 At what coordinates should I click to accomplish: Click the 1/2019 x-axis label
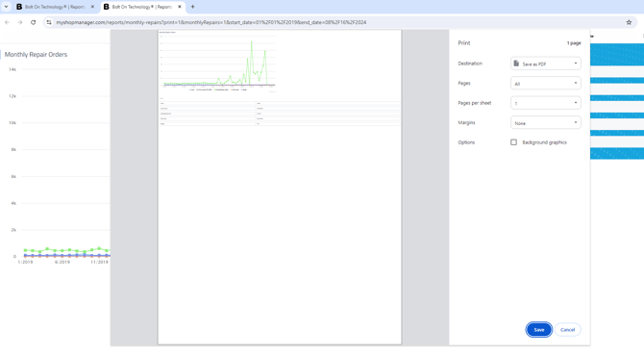point(25,262)
